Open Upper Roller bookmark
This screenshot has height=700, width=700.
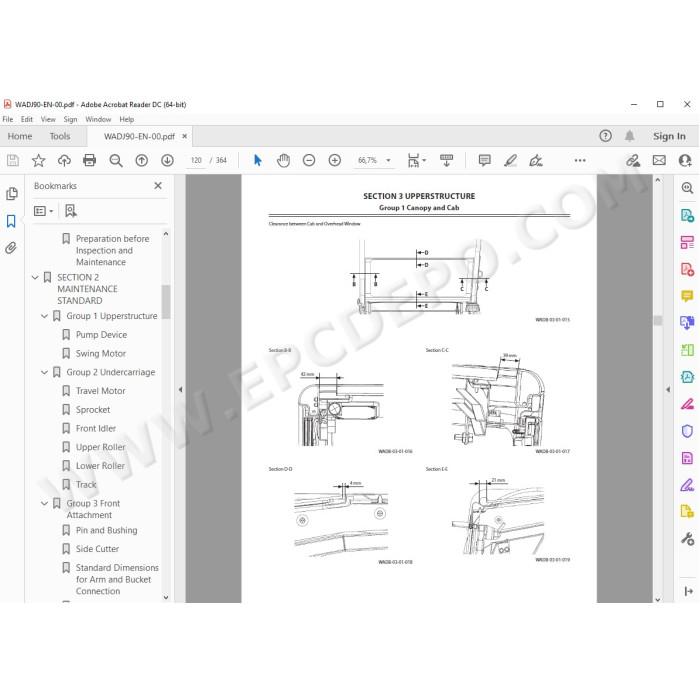[x=100, y=447]
